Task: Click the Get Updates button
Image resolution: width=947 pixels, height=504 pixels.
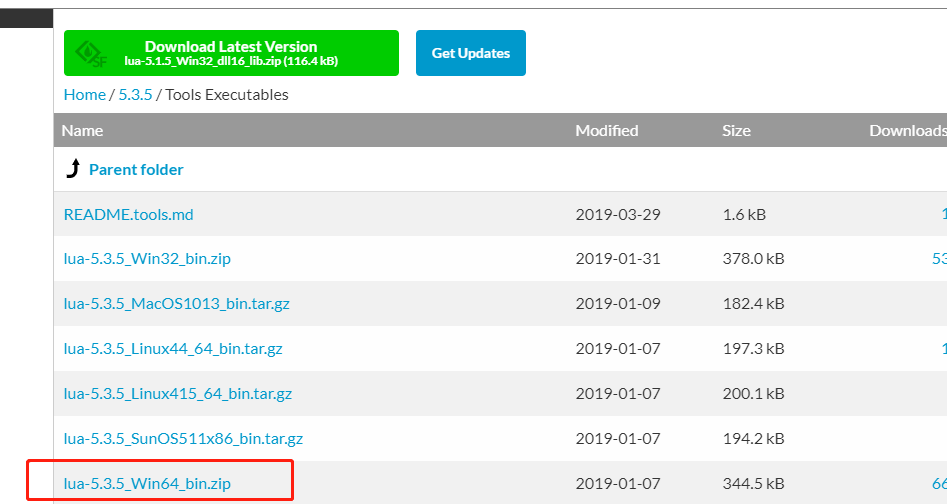Action: coord(470,53)
